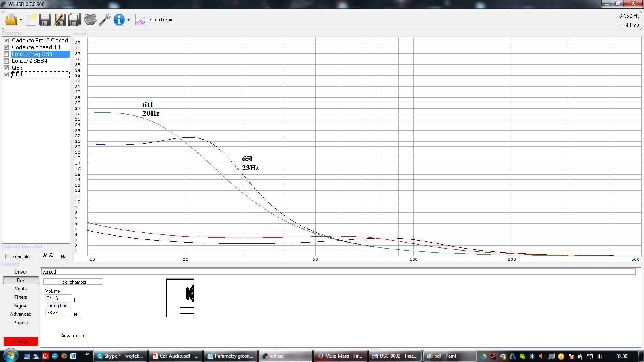Viewport: 644px width, 362px height.
Task: Switch to the Mura Masa Firefox window
Action: point(340,356)
